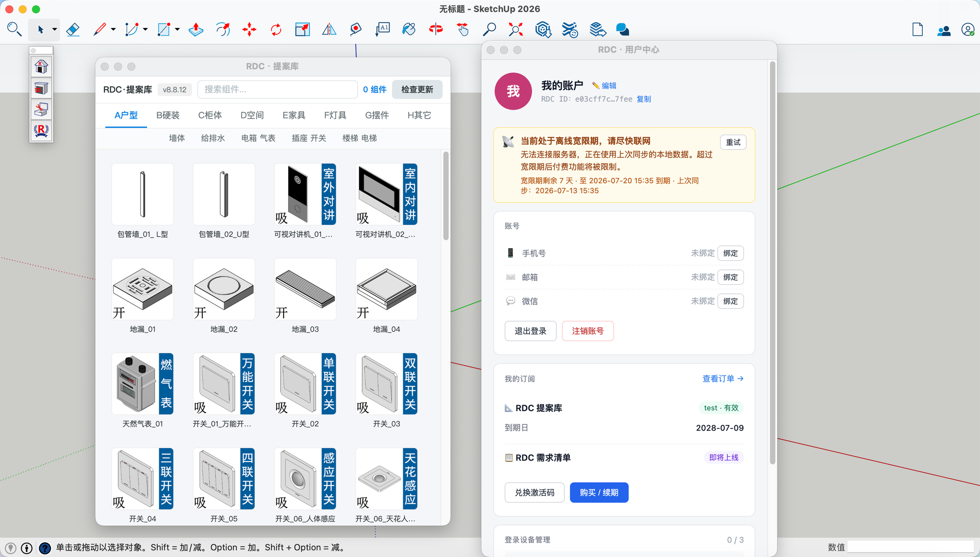Select the 地漏_01 component thumbnail

143,289
